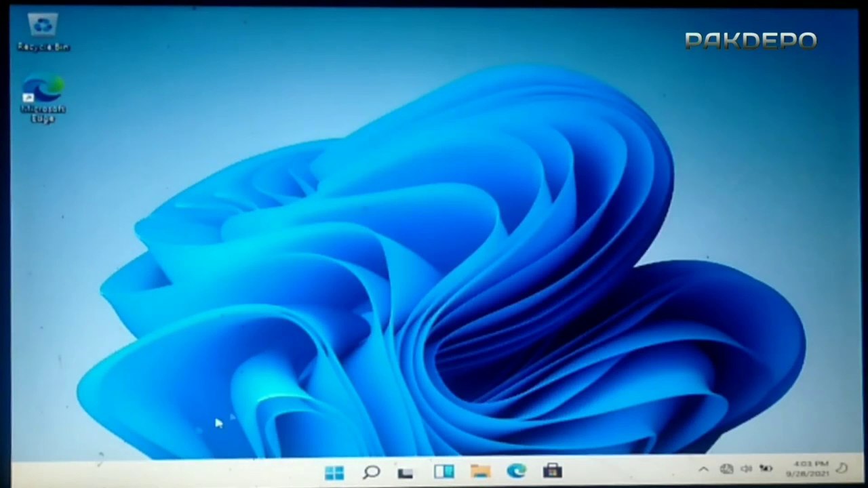Select the Microsoft Edge desktop shortcut
The height and width of the screenshot is (488, 868).
pos(43,98)
